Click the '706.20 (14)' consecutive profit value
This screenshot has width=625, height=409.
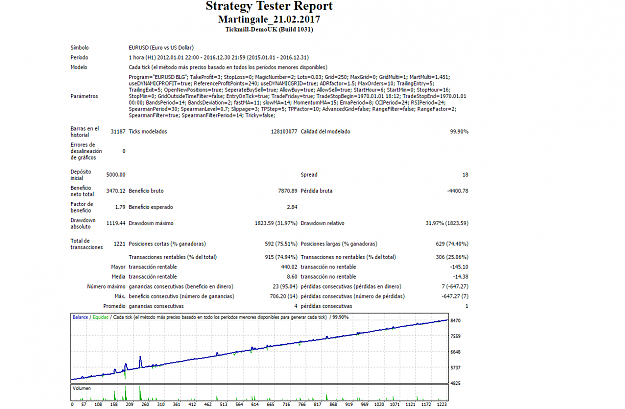[x=284, y=296]
